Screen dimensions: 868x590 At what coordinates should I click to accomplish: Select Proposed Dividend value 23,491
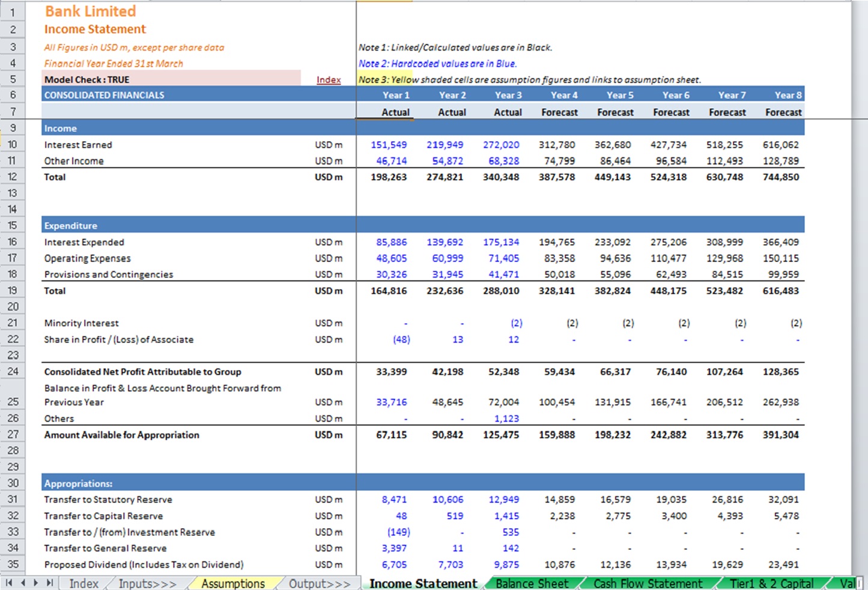[783, 565]
